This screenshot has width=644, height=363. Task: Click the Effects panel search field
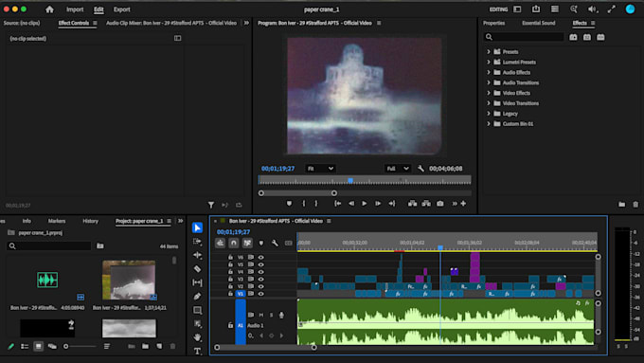tap(524, 37)
